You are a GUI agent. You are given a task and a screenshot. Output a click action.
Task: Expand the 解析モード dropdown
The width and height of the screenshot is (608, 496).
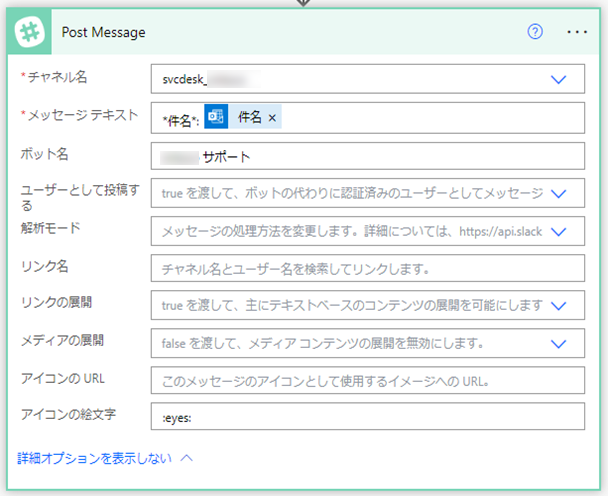[558, 231]
